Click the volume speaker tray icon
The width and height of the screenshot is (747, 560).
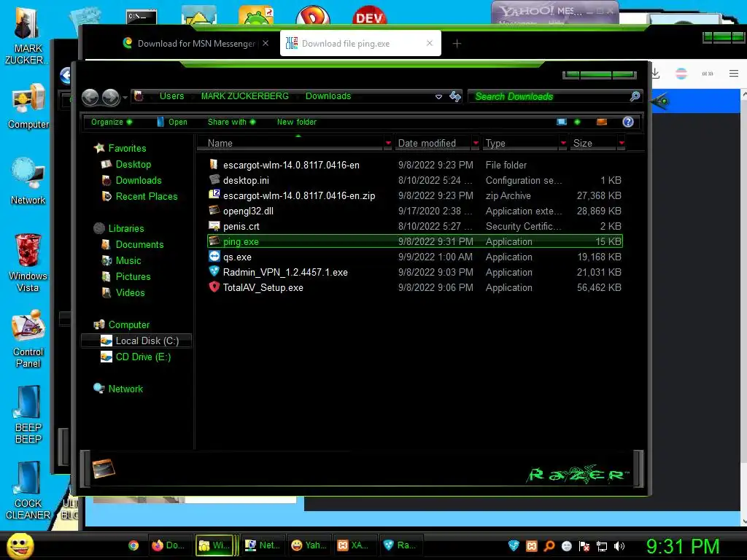pos(619,546)
